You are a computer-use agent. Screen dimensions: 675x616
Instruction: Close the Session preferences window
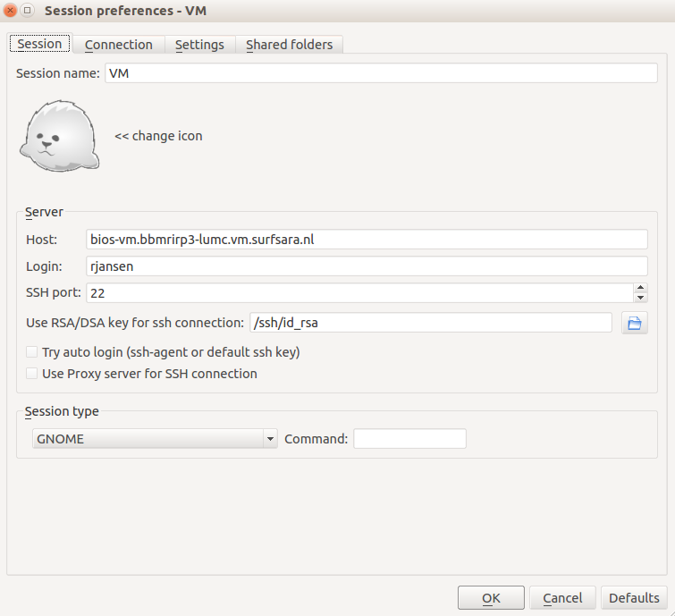click(12, 12)
